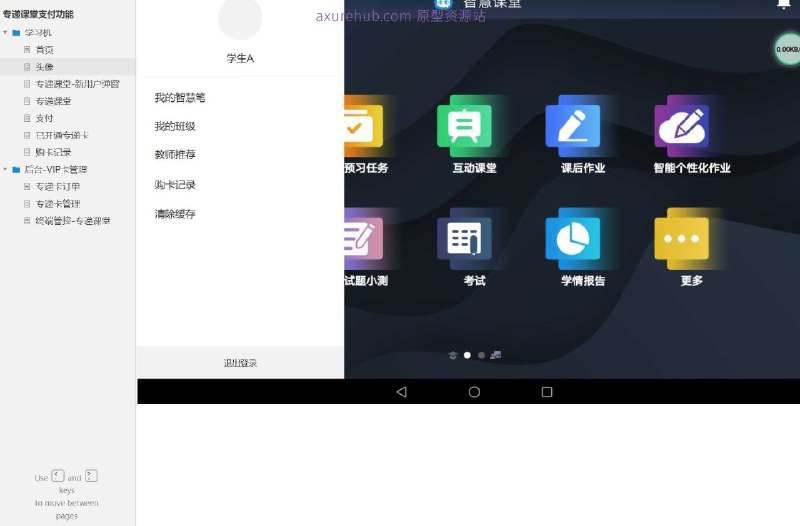The height and width of the screenshot is (526, 800).
Task: Click the 退出登录 logout button
Action: [x=240, y=363]
